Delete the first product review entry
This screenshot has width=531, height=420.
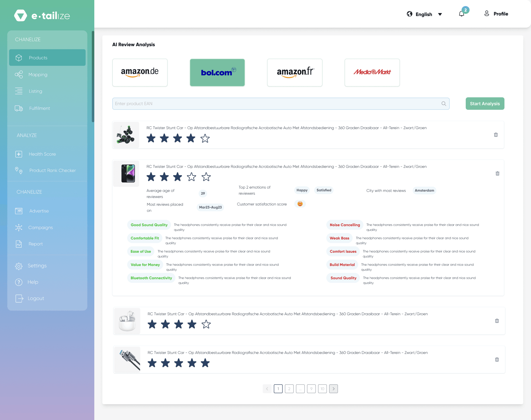(496, 135)
